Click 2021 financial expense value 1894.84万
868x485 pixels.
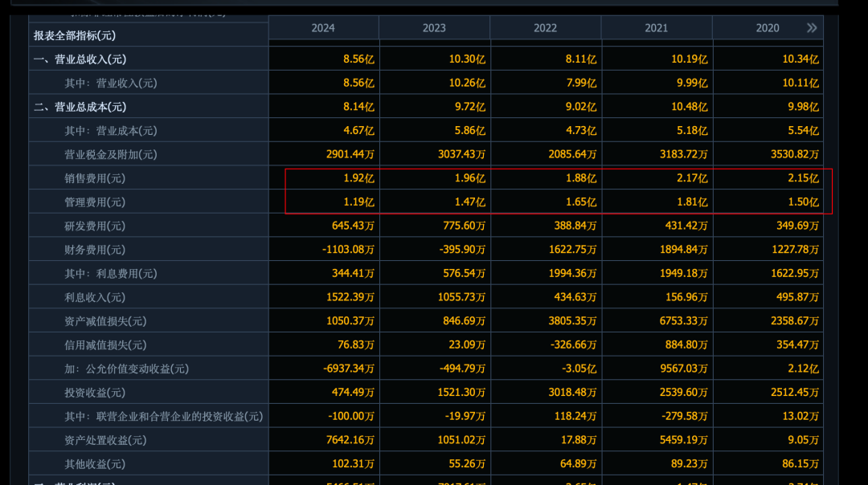click(684, 250)
